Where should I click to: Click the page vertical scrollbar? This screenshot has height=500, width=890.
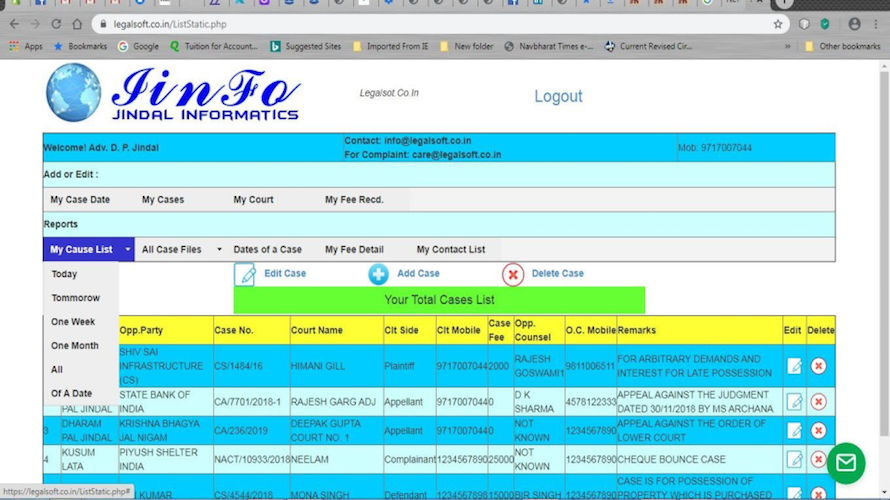coord(884,253)
